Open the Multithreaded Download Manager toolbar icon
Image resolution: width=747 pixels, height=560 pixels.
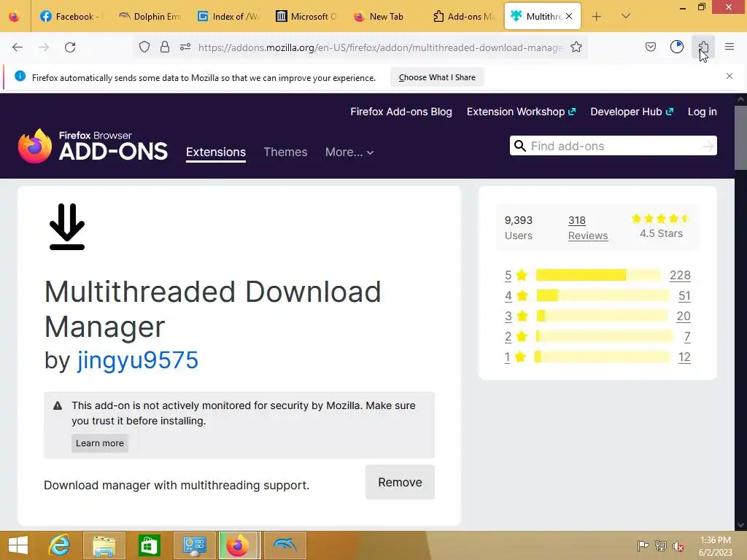coord(676,47)
